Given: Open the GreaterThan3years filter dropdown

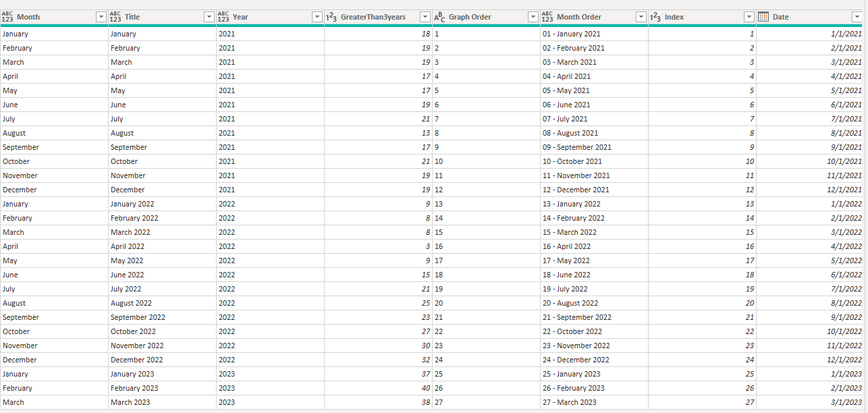Looking at the screenshot, I should 425,17.
